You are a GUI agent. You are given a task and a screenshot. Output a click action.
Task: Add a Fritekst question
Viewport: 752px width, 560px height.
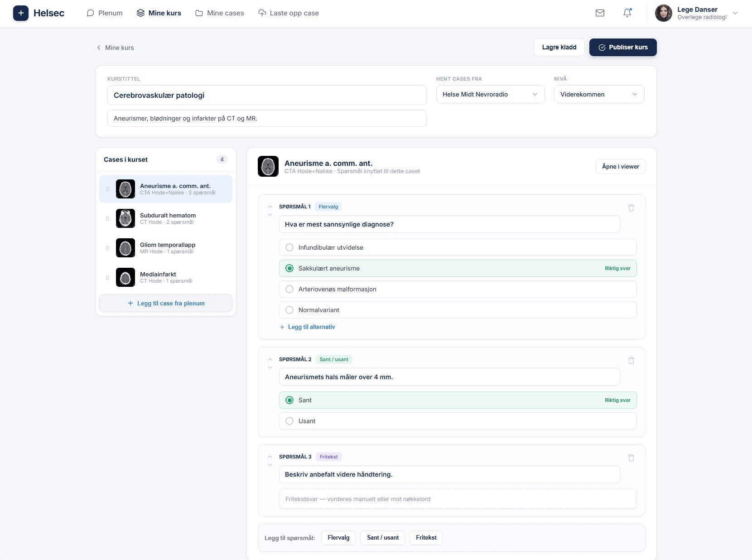coord(426,538)
